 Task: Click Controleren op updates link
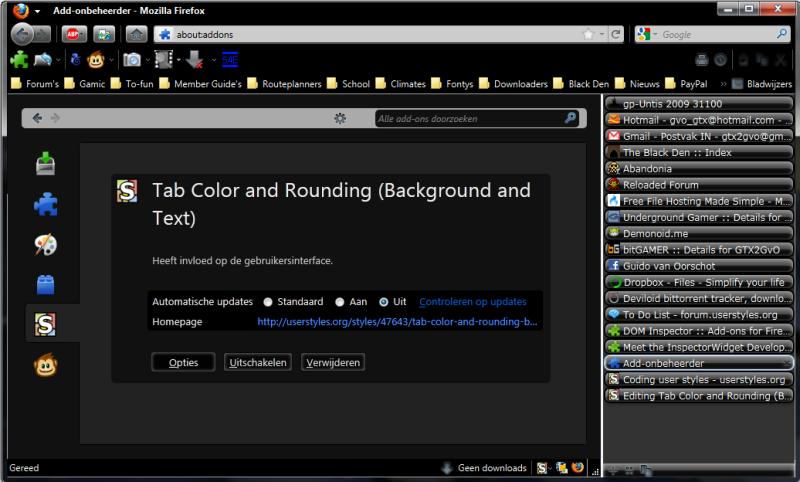tap(472, 302)
